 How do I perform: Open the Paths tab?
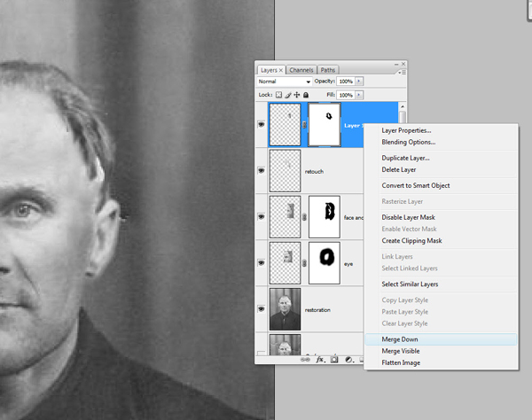328,70
